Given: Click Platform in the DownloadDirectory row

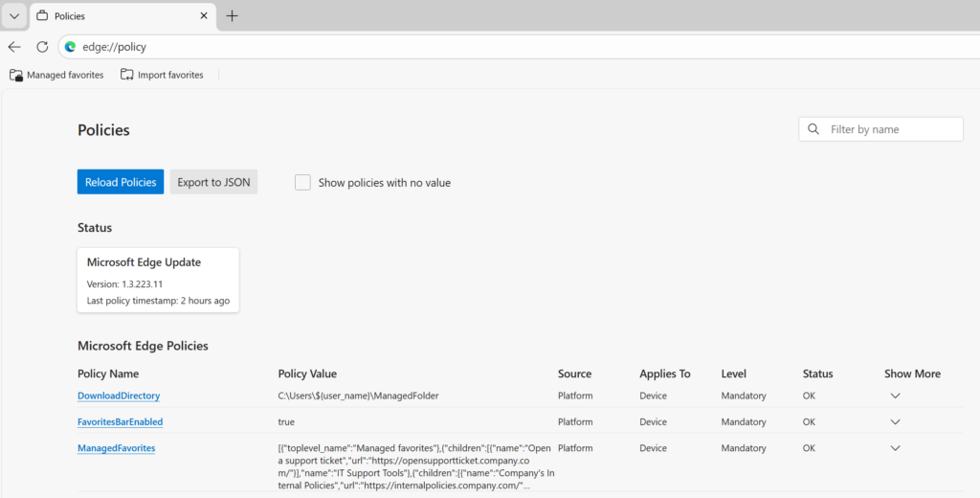Looking at the screenshot, I should coord(575,396).
